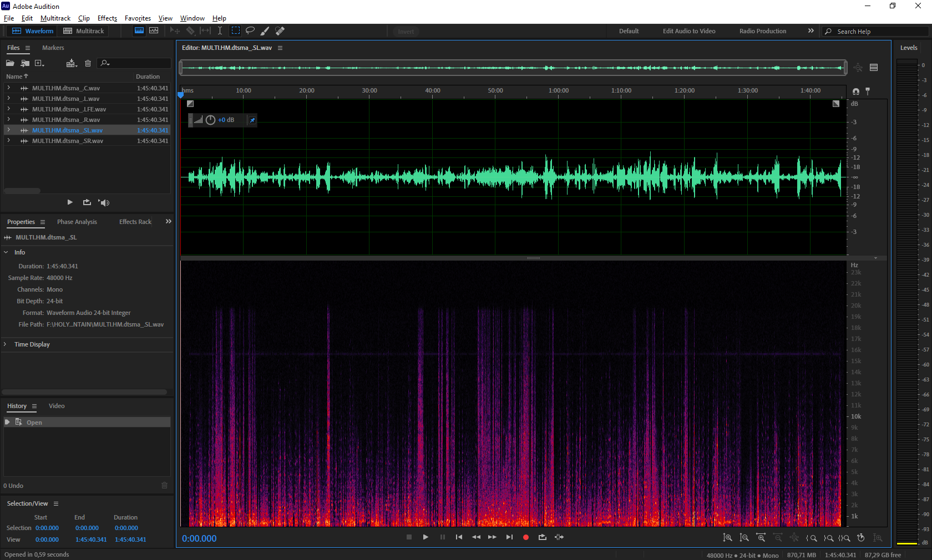Select the Lasso Selection tool
This screenshot has width=932, height=560.
pyautogui.click(x=250, y=31)
